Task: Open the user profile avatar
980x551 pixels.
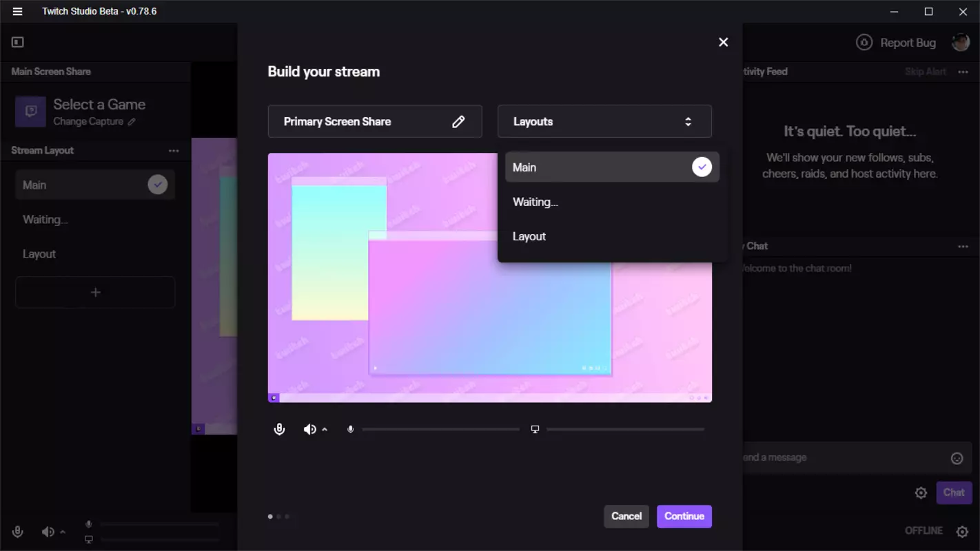Action: point(961,42)
